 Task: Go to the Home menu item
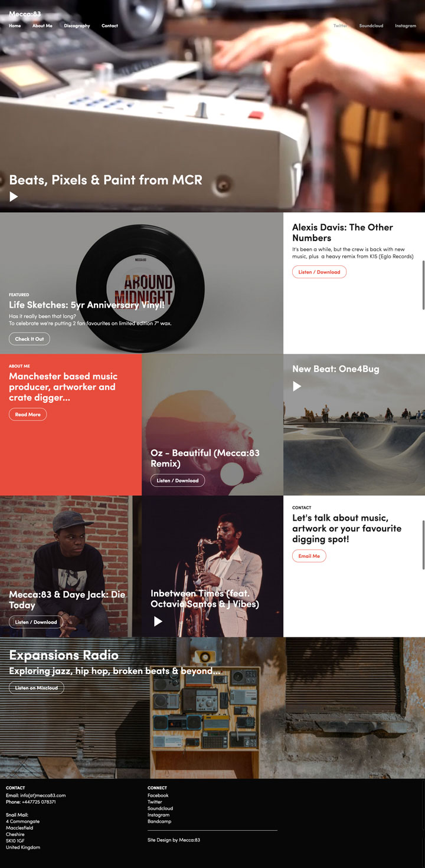(x=15, y=26)
